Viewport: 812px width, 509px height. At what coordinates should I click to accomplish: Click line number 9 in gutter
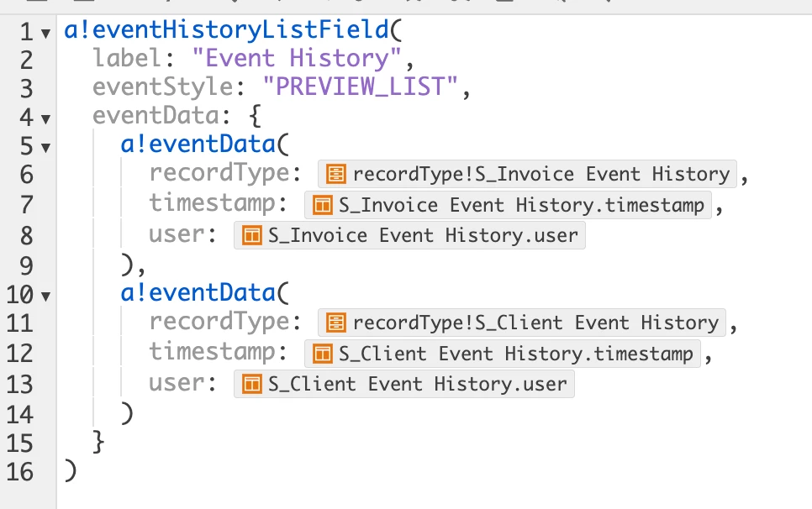pos(26,266)
